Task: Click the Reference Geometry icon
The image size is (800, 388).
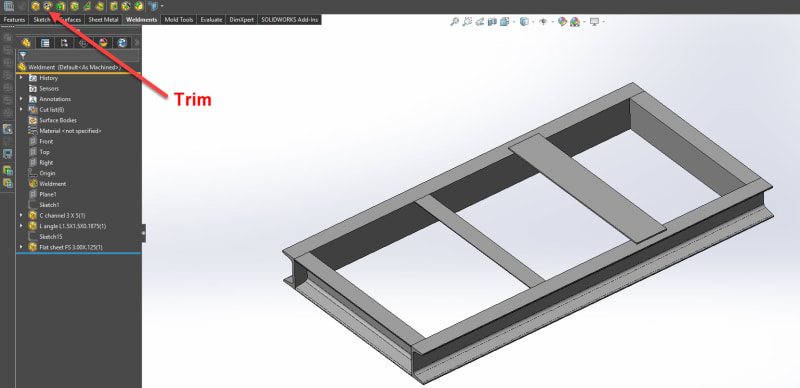Action: point(153,6)
